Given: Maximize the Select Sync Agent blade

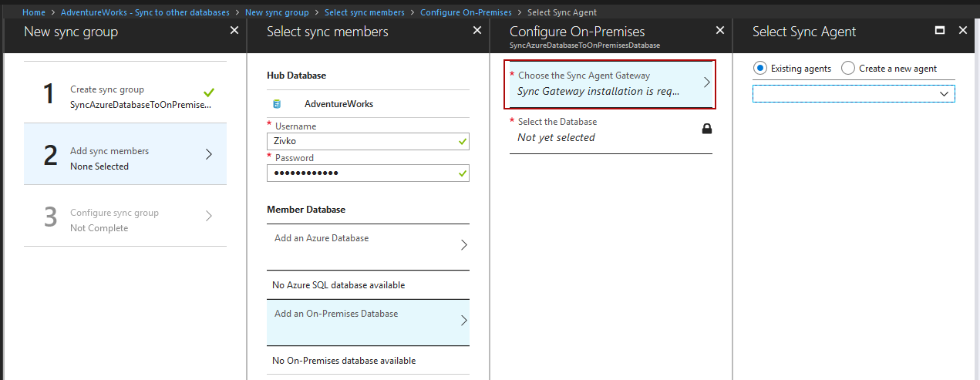Looking at the screenshot, I should point(939,31).
